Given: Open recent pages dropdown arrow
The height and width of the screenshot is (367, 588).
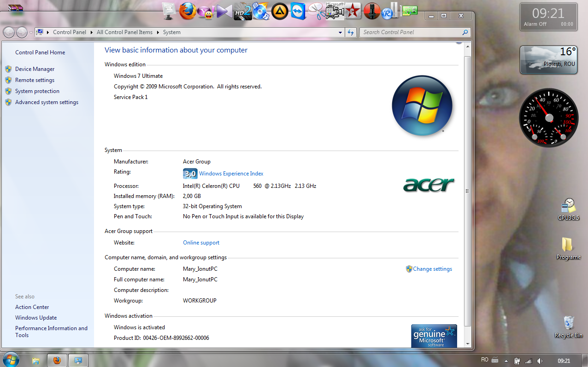Looking at the screenshot, I should pyautogui.click(x=30, y=32).
